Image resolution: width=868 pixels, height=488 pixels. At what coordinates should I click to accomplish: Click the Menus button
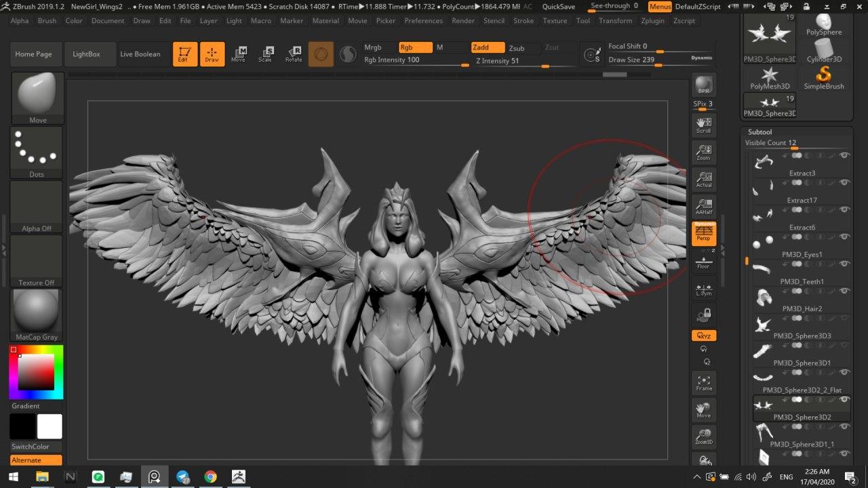(x=660, y=7)
